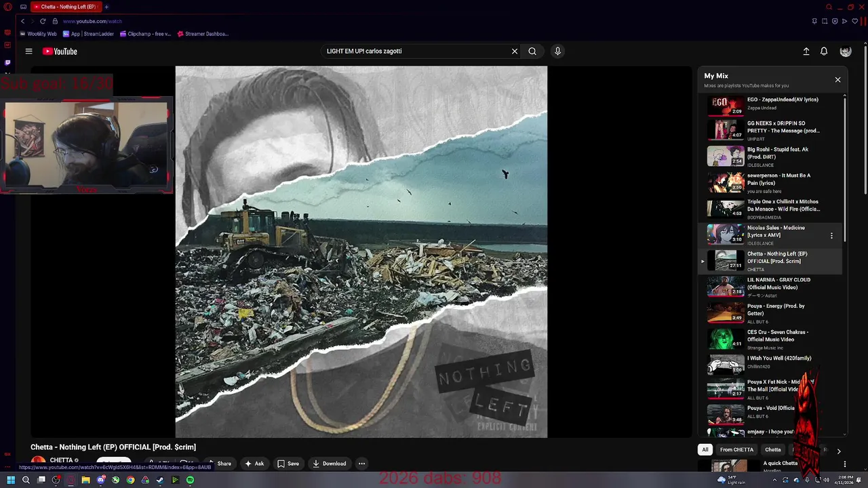Click the Ask button under the video
This screenshot has height=488, width=868.
click(x=254, y=464)
